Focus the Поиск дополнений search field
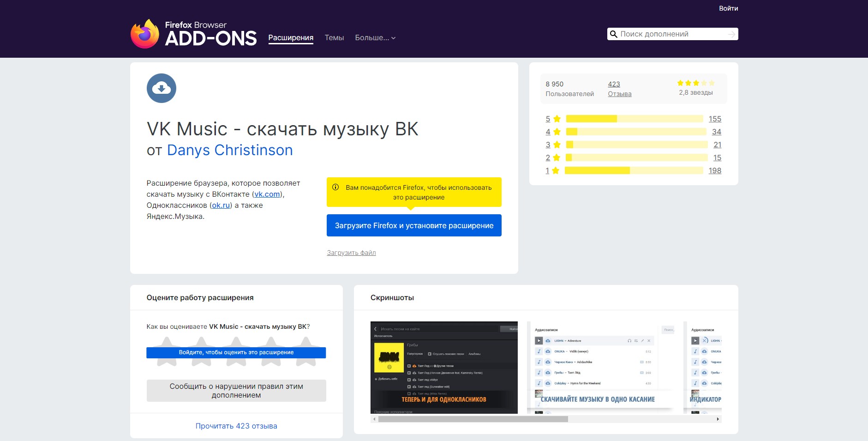The width and height of the screenshot is (868, 441). point(672,34)
